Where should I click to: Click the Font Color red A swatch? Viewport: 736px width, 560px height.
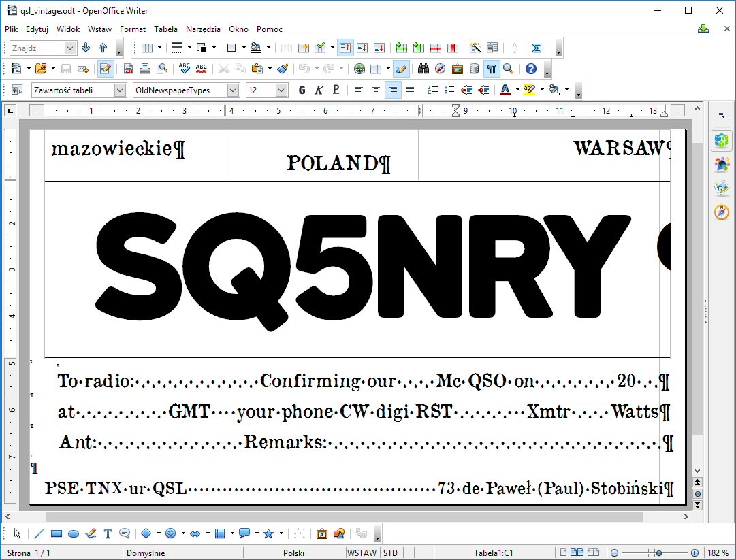[x=505, y=90]
